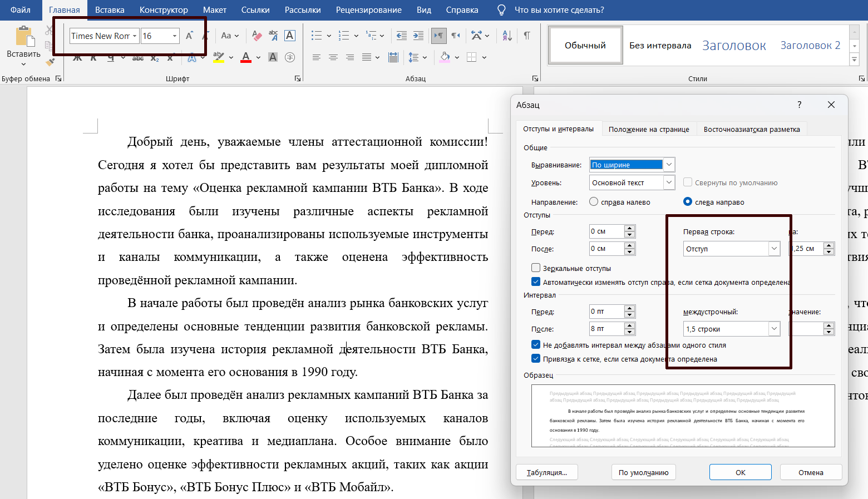The image size is (868, 499).
Task: Open font name dropdown list
Action: 135,36
